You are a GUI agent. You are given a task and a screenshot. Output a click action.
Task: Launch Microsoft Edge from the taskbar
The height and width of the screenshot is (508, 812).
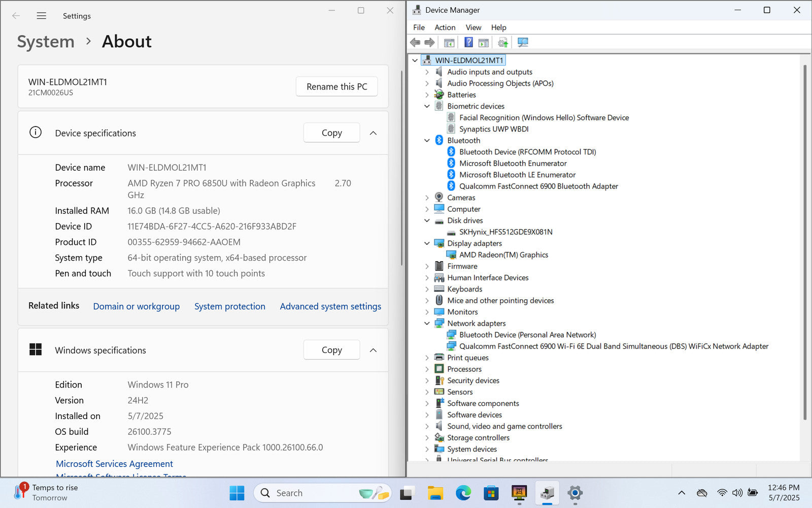click(463, 493)
